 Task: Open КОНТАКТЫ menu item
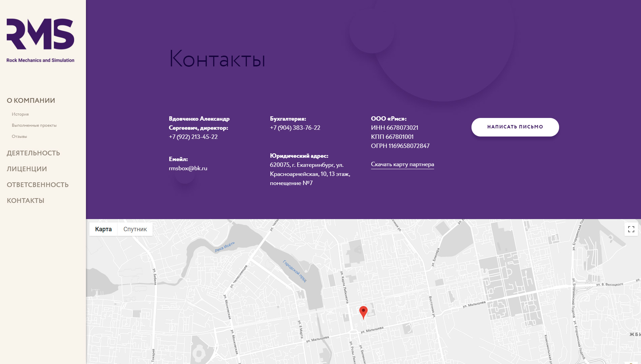tap(26, 201)
